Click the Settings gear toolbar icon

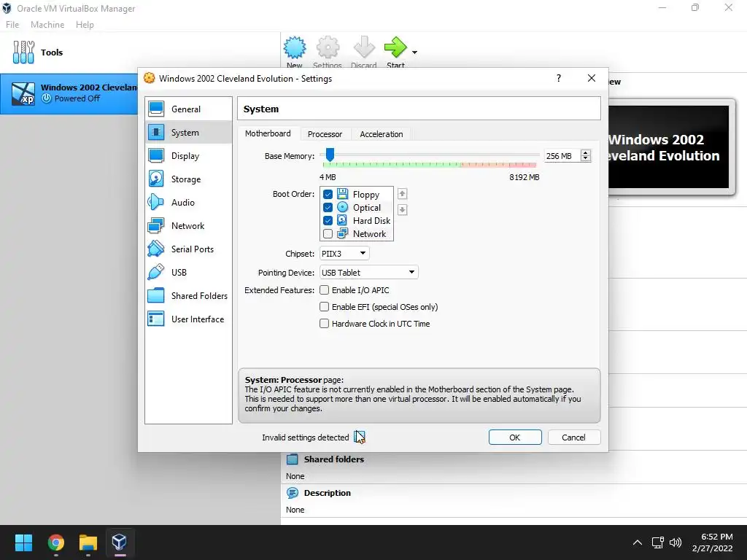tap(328, 47)
